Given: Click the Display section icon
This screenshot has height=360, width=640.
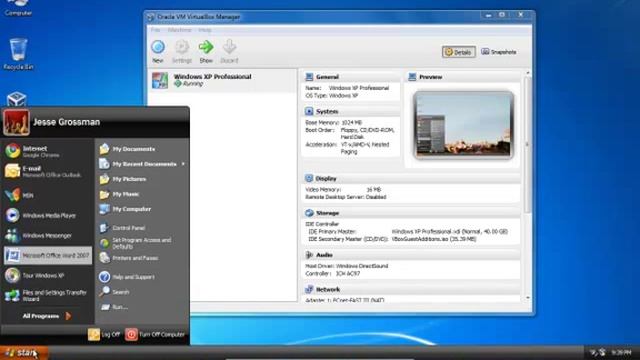Looking at the screenshot, I should click(309, 178).
